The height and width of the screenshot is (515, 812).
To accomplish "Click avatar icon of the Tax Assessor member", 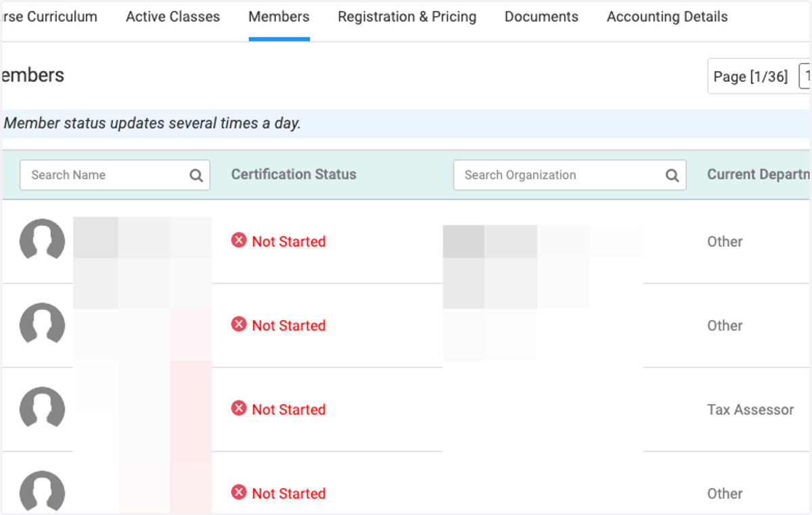I will (42, 409).
